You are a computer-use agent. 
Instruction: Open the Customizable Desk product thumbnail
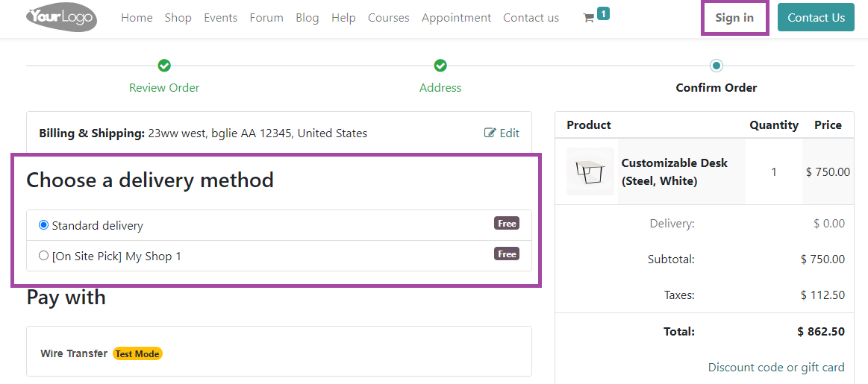pos(590,171)
